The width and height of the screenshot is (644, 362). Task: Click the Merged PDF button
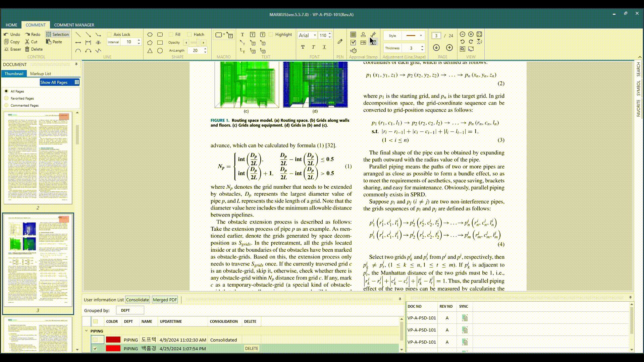[x=165, y=300]
